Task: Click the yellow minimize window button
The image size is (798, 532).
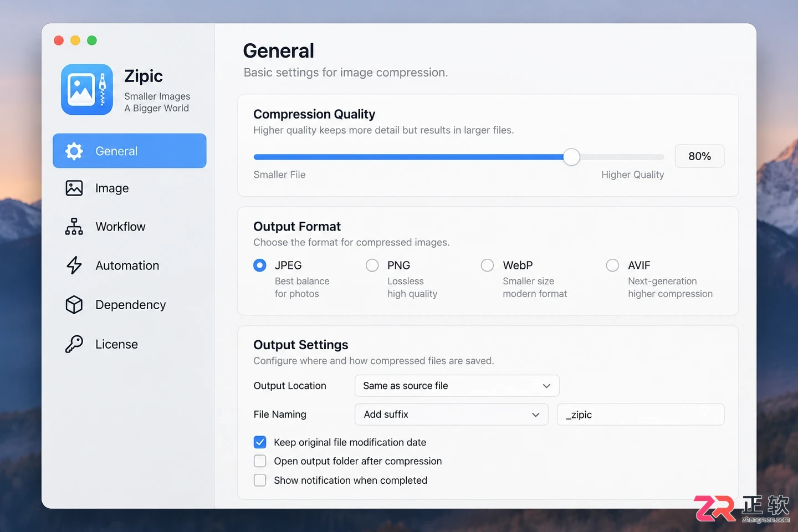Action: pos(75,40)
